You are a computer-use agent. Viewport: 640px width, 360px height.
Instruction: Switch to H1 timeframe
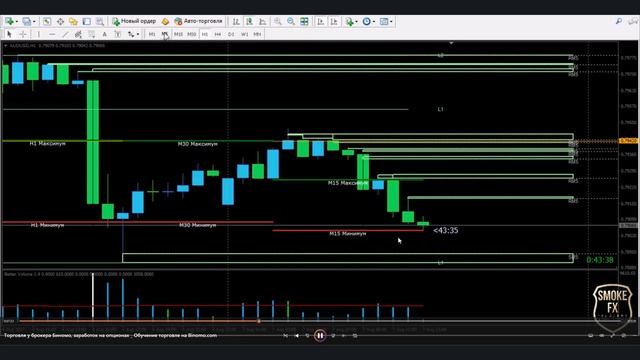[x=205, y=34]
